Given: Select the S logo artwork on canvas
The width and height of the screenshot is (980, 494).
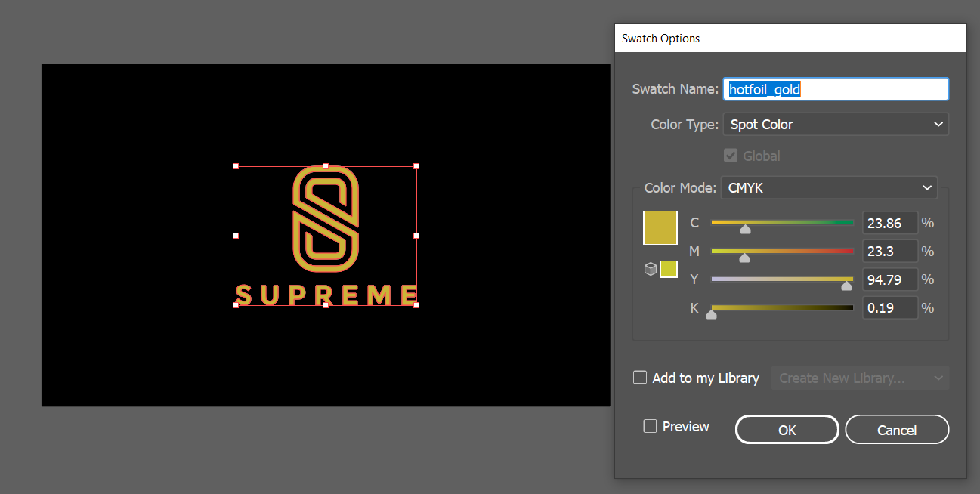Looking at the screenshot, I should pyautogui.click(x=326, y=219).
